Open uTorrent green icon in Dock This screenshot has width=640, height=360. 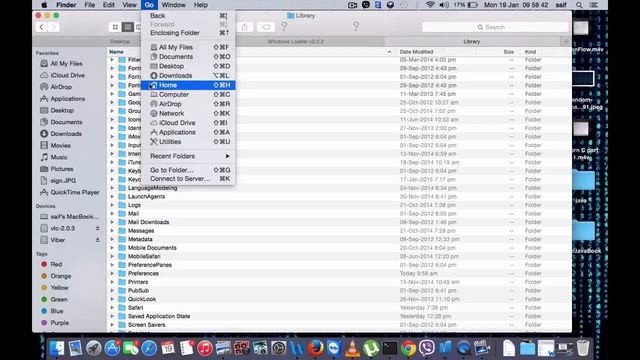point(371,348)
